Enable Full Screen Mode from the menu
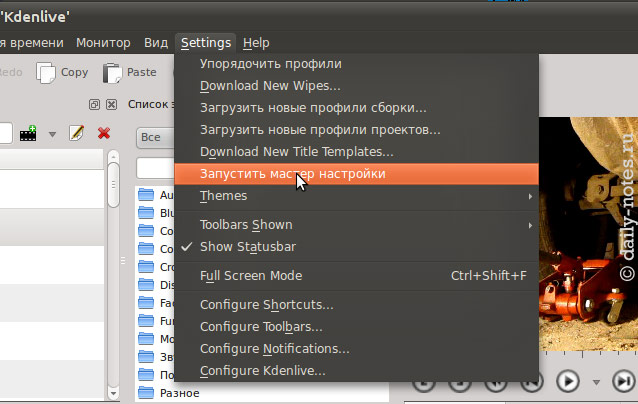 pyautogui.click(x=250, y=275)
